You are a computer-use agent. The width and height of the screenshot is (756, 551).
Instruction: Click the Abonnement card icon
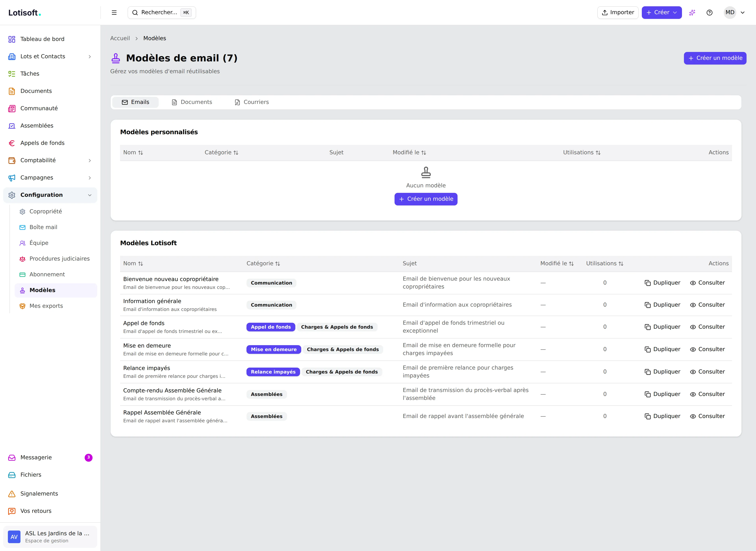22,275
